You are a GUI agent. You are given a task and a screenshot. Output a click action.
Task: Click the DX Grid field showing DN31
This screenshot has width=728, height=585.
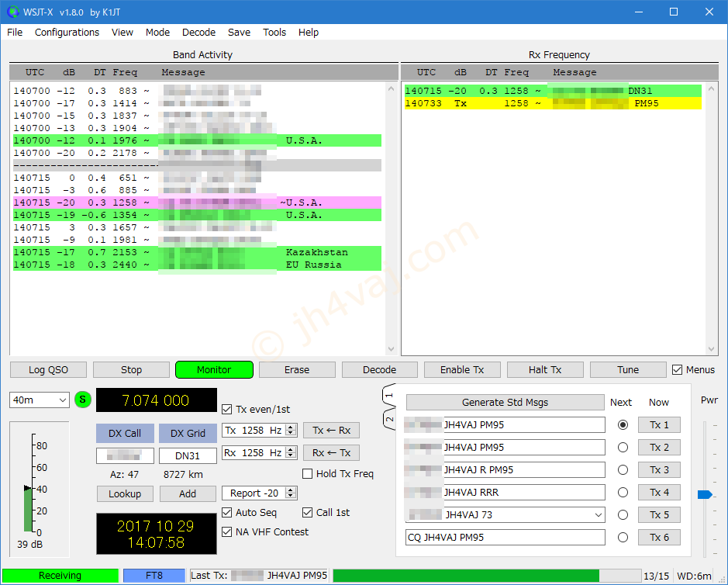point(188,456)
